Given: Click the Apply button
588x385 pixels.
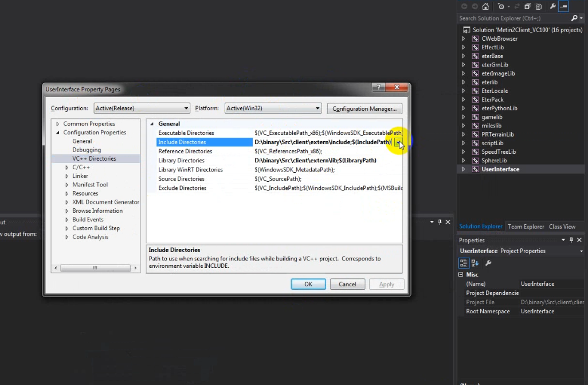Looking at the screenshot, I should tap(387, 285).
